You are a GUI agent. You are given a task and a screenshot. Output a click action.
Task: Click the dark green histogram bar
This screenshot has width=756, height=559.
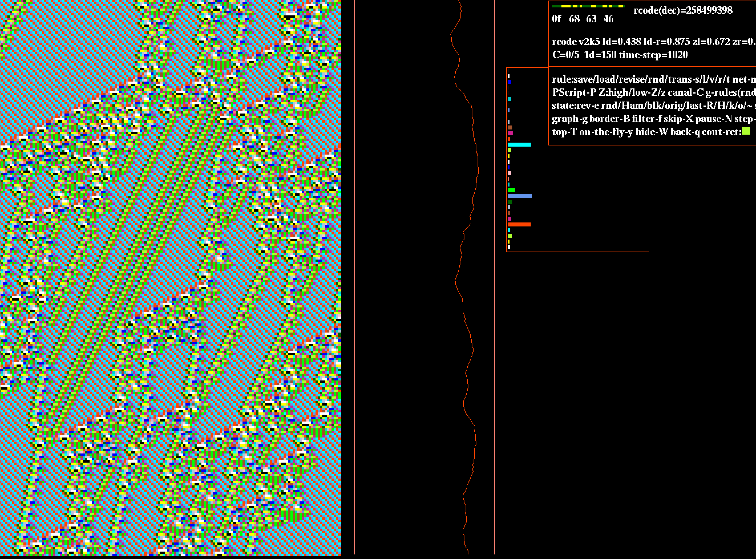510,202
